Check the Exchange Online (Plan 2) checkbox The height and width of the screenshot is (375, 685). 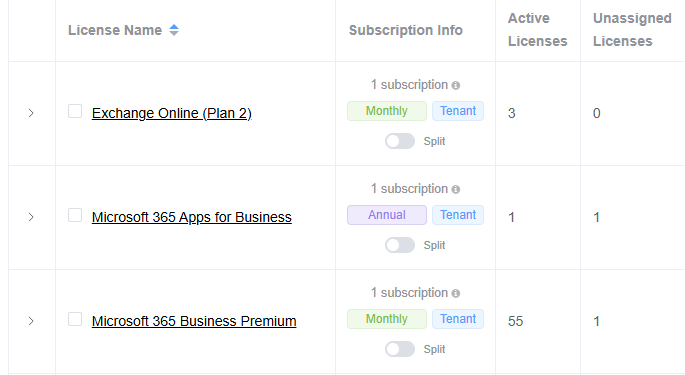(75, 111)
